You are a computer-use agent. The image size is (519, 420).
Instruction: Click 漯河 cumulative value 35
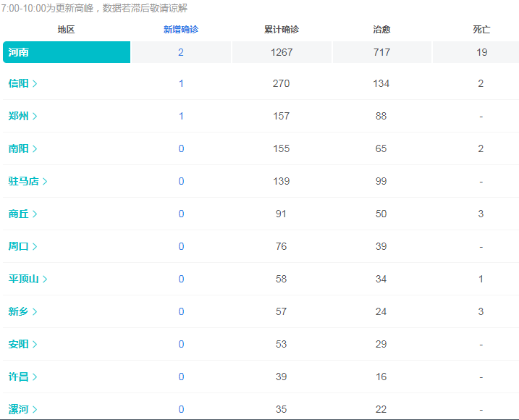tap(281, 409)
